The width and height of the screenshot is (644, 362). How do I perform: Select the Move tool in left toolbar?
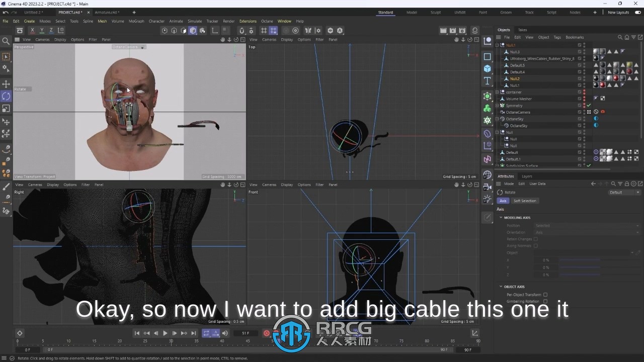(6, 84)
